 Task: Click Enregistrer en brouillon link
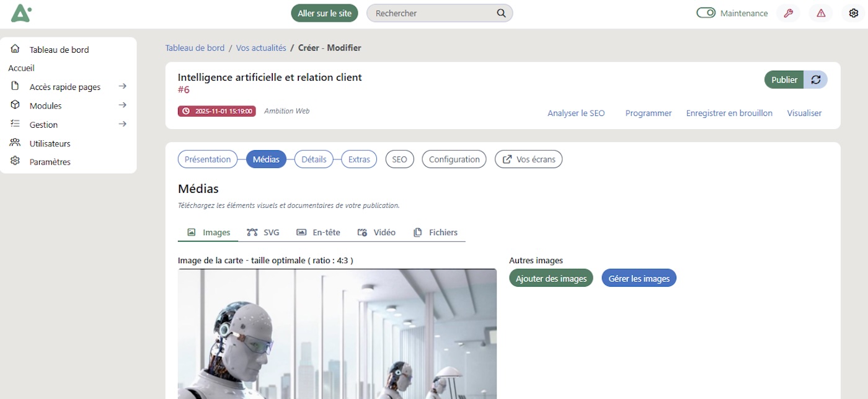[x=729, y=113]
